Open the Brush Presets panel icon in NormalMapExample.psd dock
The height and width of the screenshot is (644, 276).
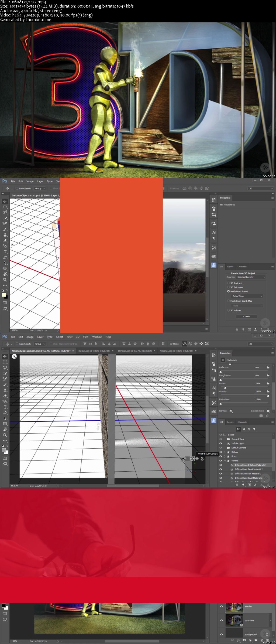click(214, 370)
